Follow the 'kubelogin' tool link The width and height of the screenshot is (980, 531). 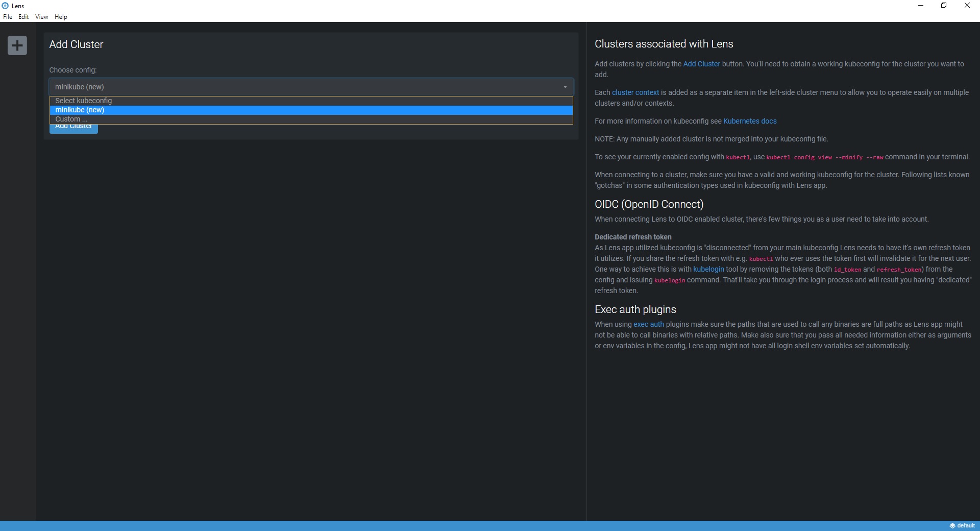[x=708, y=269]
